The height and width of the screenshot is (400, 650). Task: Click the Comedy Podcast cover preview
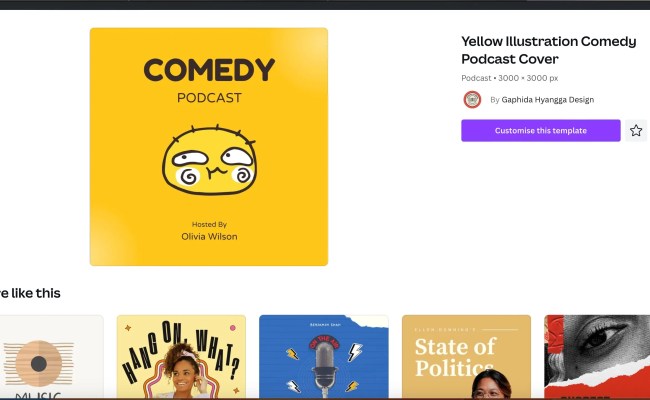tap(209, 147)
